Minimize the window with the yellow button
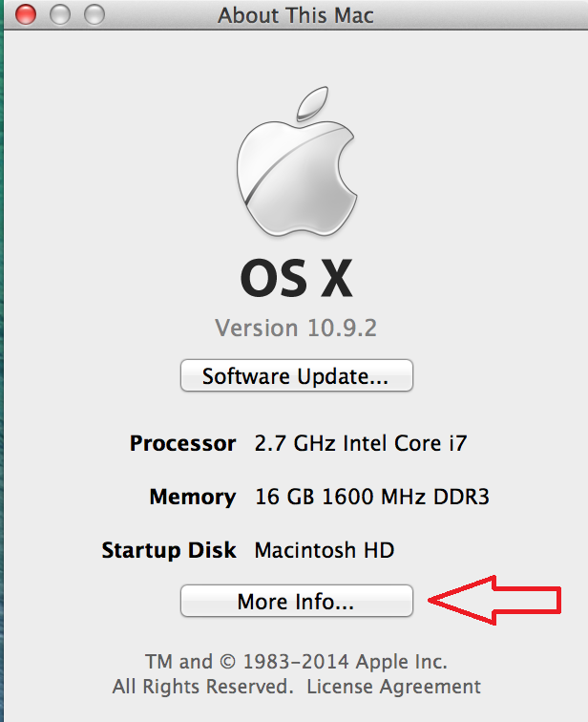This screenshot has height=722, width=588. click(x=60, y=15)
